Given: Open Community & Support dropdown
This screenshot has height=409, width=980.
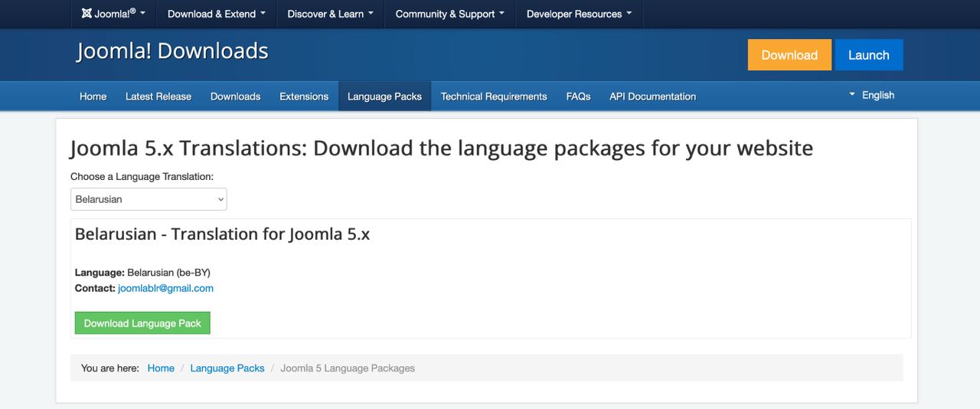Looking at the screenshot, I should (449, 14).
